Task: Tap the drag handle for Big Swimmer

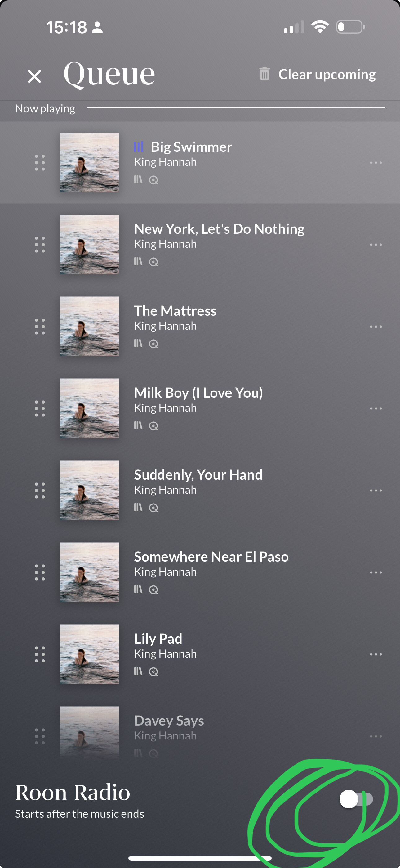Action: pos(40,163)
